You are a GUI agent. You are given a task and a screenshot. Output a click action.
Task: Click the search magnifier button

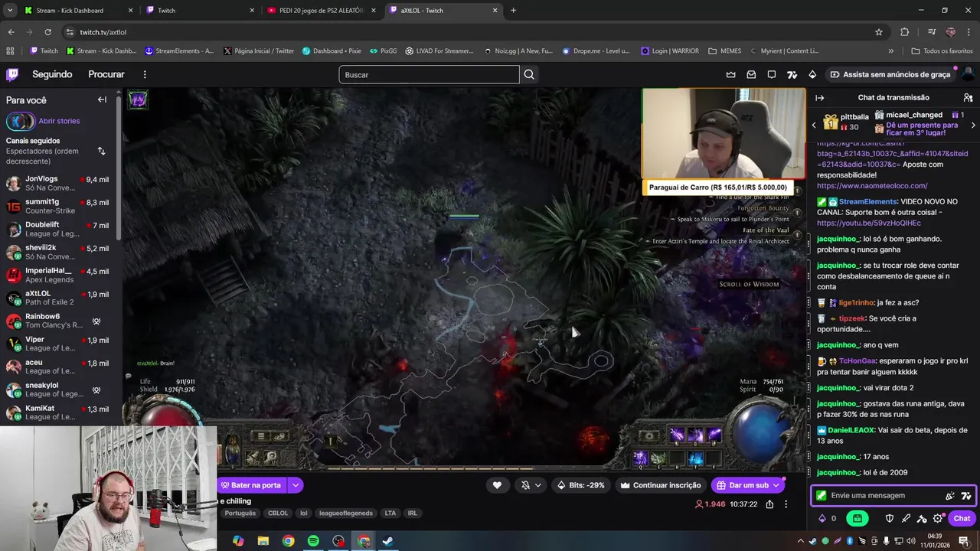pyautogui.click(x=529, y=74)
